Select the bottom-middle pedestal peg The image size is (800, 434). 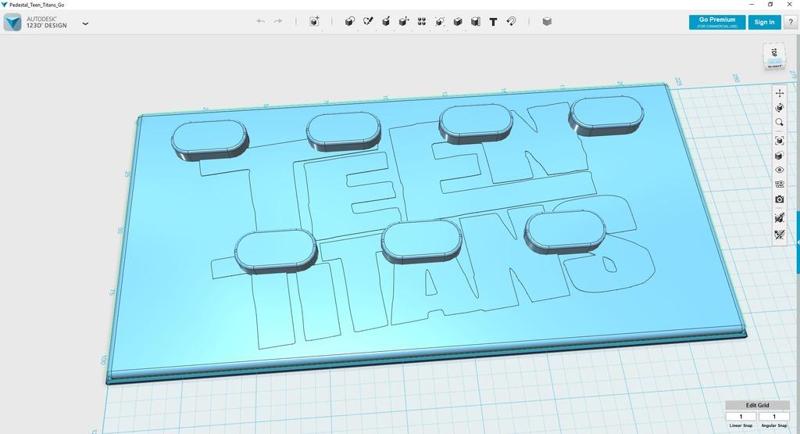pos(421,242)
